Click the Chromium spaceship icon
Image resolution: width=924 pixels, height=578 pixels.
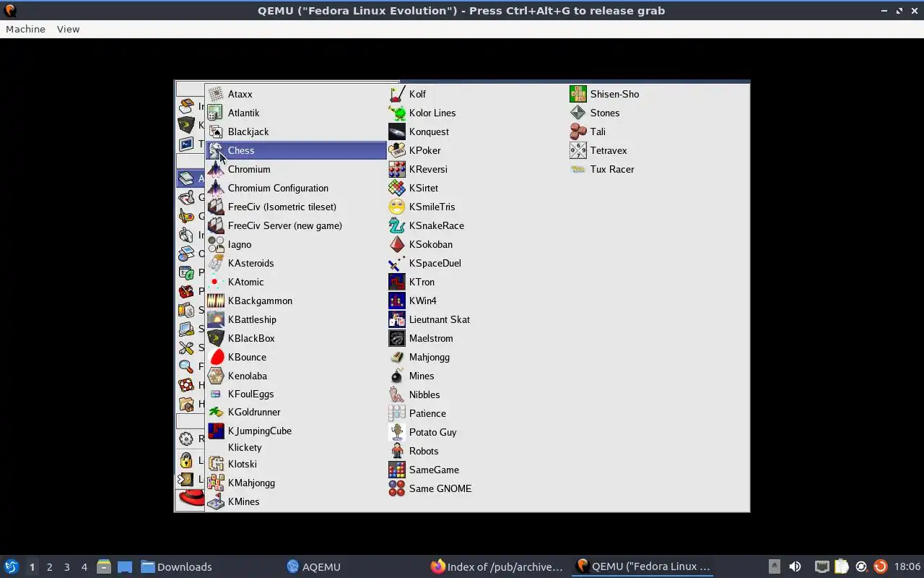pos(215,169)
